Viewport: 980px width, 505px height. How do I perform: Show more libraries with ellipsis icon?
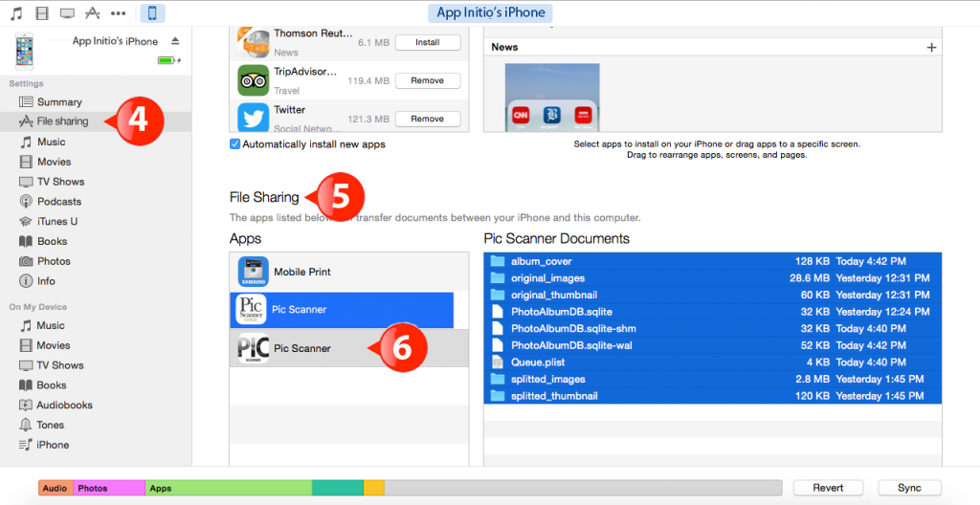[118, 13]
